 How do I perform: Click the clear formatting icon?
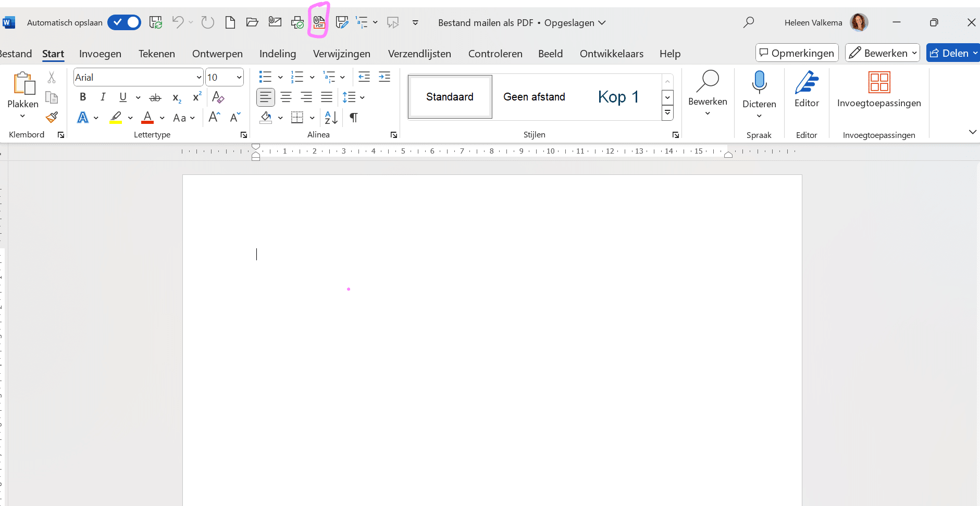(x=218, y=97)
